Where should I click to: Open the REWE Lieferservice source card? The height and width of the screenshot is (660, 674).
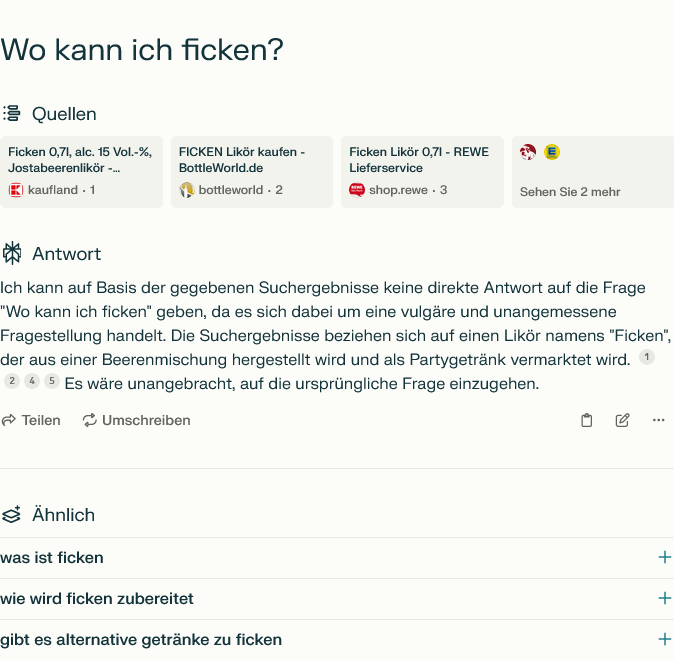click(x=422, y=171)
